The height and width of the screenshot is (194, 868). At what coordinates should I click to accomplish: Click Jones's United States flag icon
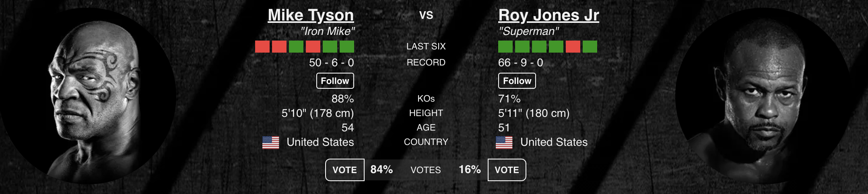(504, 142)
